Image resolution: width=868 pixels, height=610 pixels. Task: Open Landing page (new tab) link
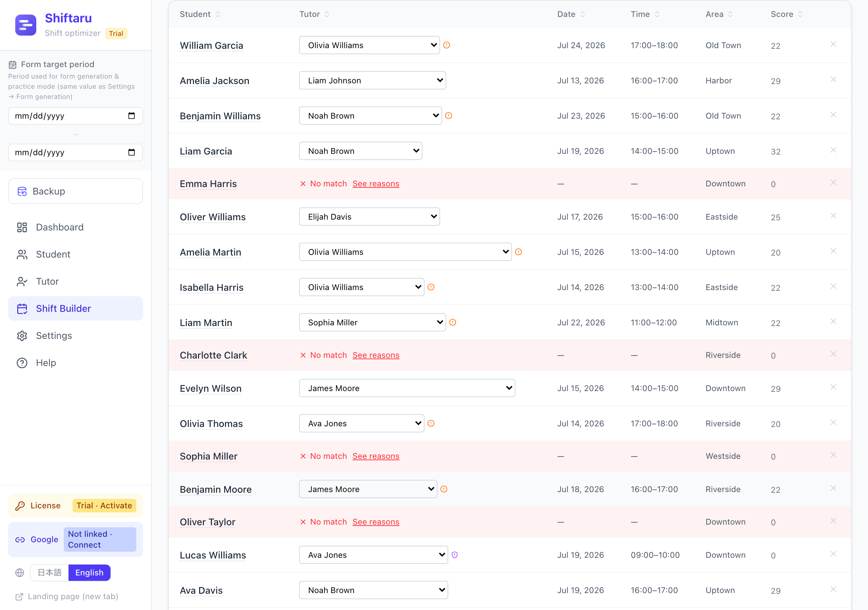66,596
